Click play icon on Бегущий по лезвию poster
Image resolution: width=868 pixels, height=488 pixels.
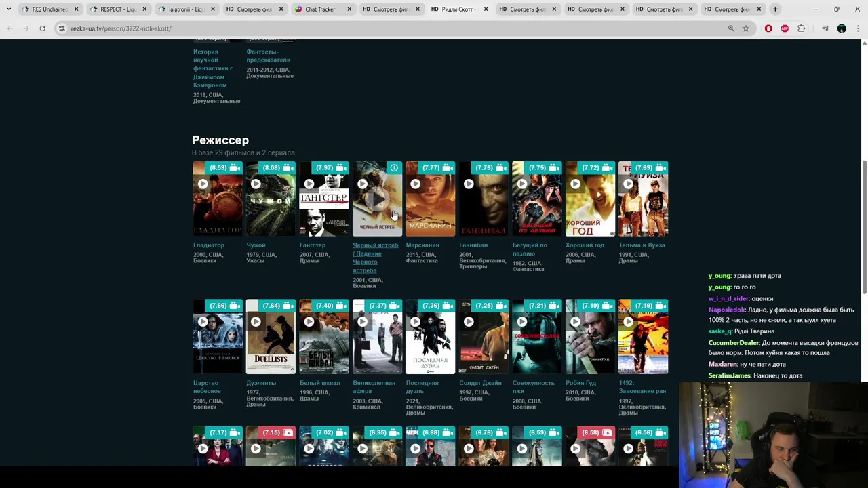[x=522, y=184]
